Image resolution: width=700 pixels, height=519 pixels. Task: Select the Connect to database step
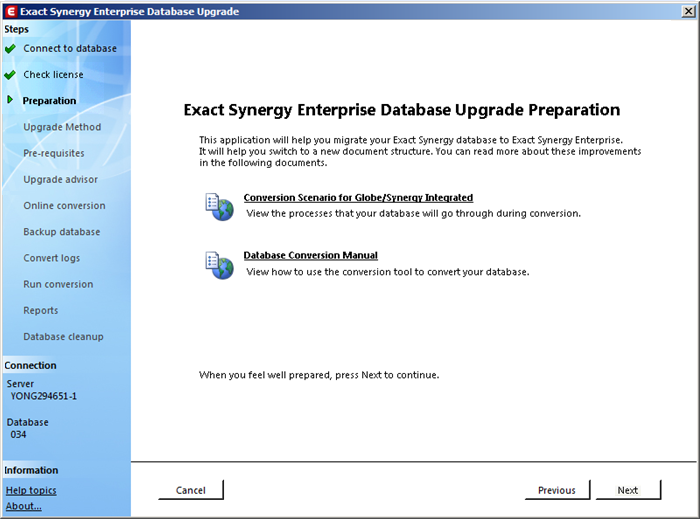pyautogui.click(x=70, y=48)
